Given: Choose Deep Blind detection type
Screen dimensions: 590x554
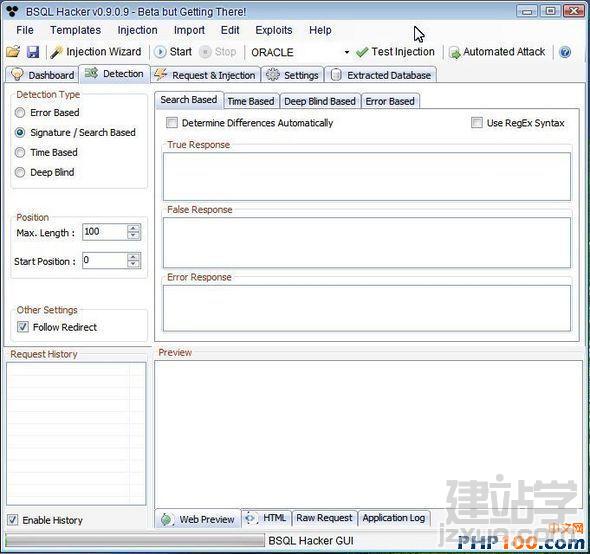Looking at the screenshot, I should point(44,172).
